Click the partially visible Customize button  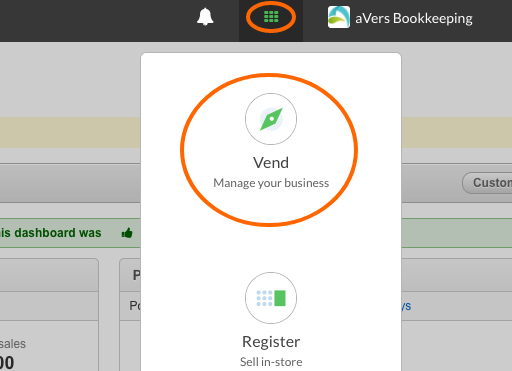487,183
